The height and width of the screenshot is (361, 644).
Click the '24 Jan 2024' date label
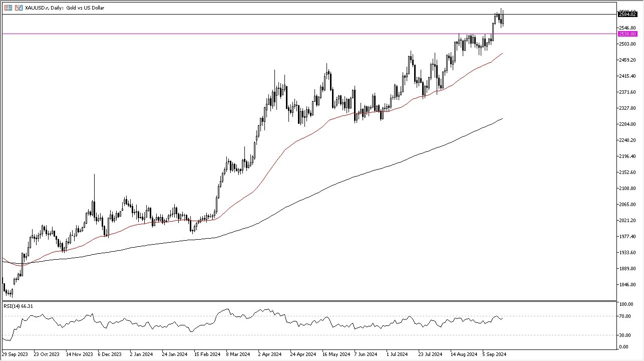point(175,354)
